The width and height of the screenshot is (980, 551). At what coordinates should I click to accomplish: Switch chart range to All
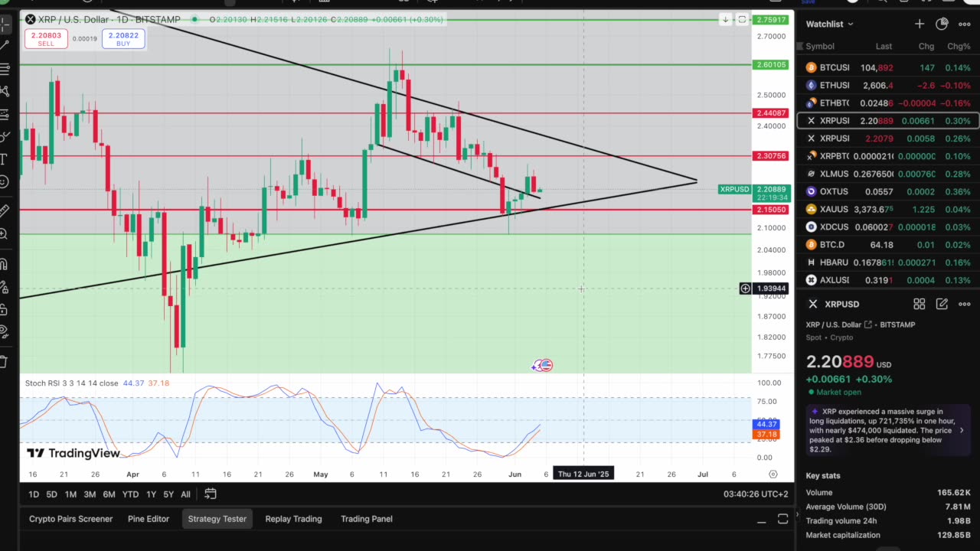[x=185, y=494]
